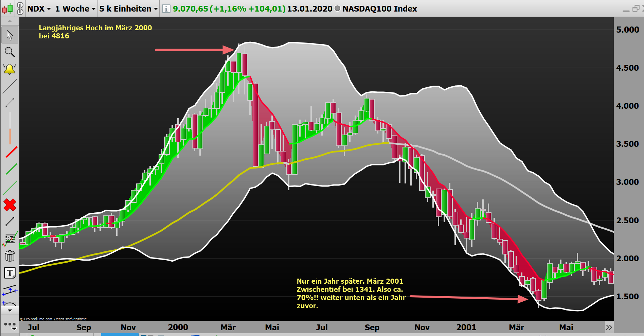Select the trash bin eraser tool

(10, 256)
